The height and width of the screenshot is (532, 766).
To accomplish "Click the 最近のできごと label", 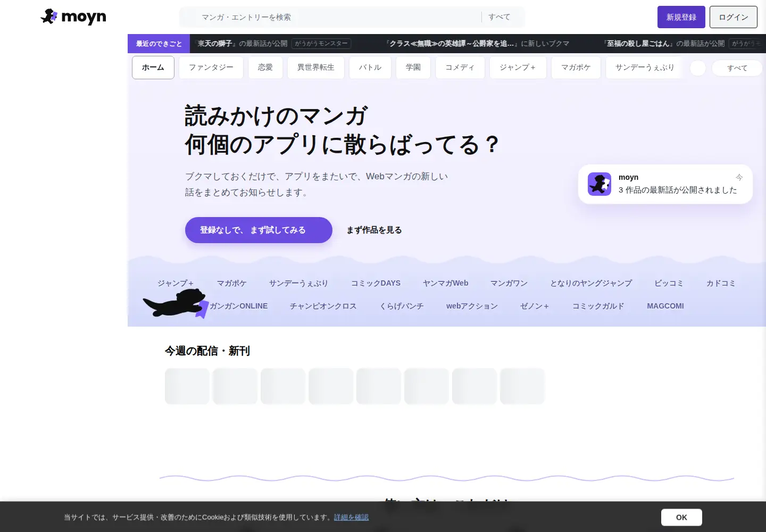I will 159,44.
